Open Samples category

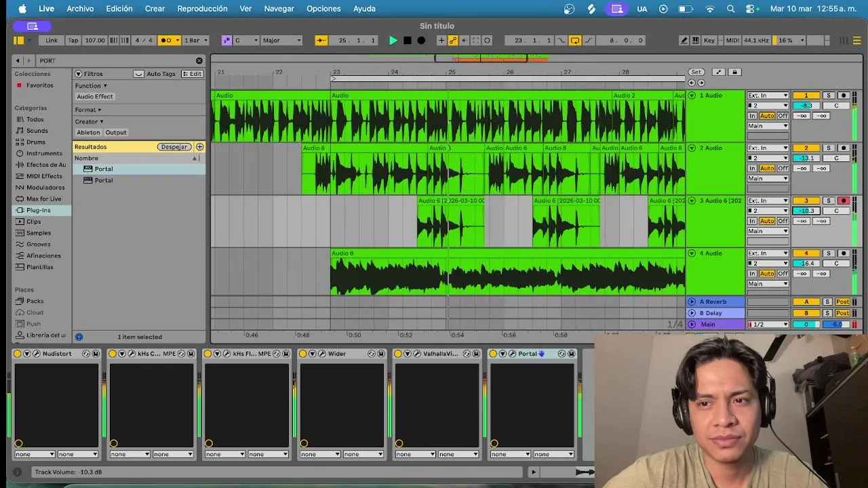tap(39, 233)
